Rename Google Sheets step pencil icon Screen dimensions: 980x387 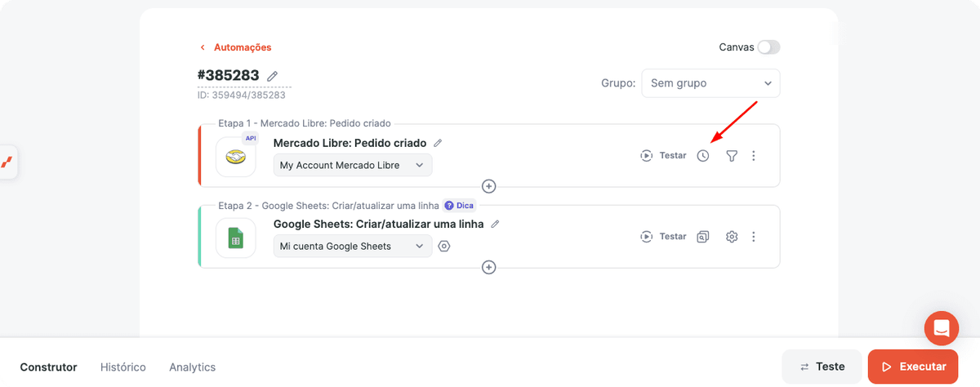pos(495,224)
